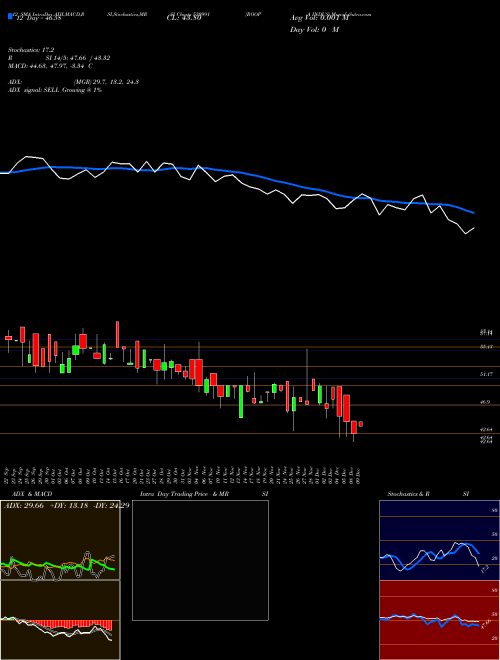Click the 'Stochastics & R' panel title
The height and width of the screenshot is (660, 500).
point(408,494)
